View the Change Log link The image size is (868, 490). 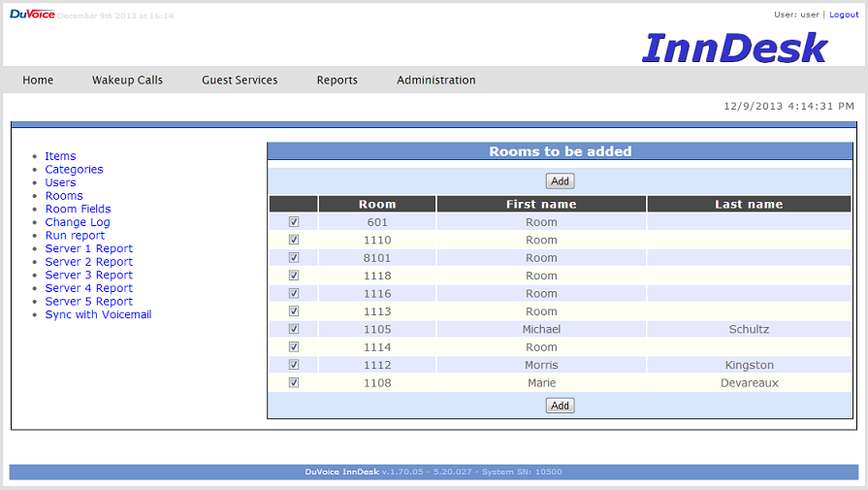[78, 222]
